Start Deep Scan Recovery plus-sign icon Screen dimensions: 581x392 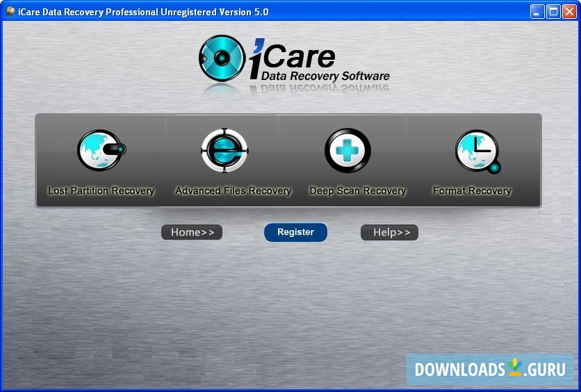click(x=347, y=150)
